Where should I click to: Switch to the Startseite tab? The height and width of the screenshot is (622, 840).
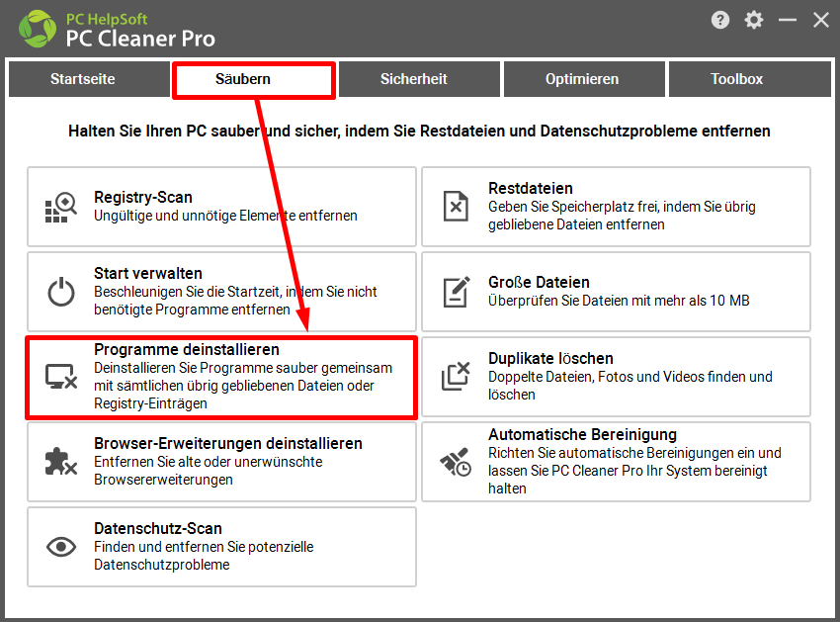point(90,79)
